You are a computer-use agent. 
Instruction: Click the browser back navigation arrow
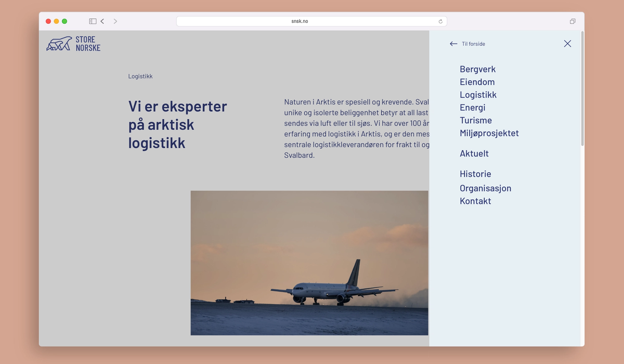pos(102,21)
